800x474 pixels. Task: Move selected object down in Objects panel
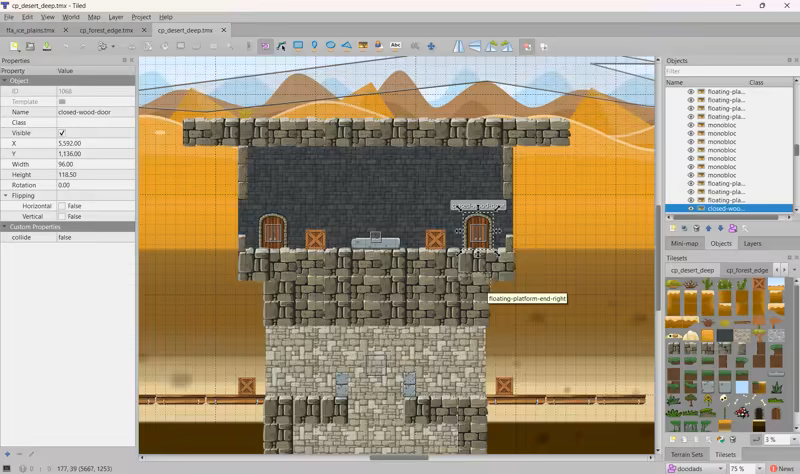720,228
